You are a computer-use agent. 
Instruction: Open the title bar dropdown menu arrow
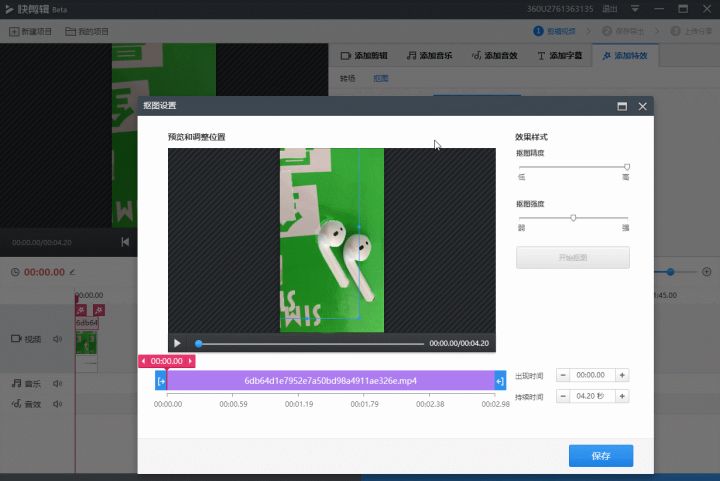[635, 9]
